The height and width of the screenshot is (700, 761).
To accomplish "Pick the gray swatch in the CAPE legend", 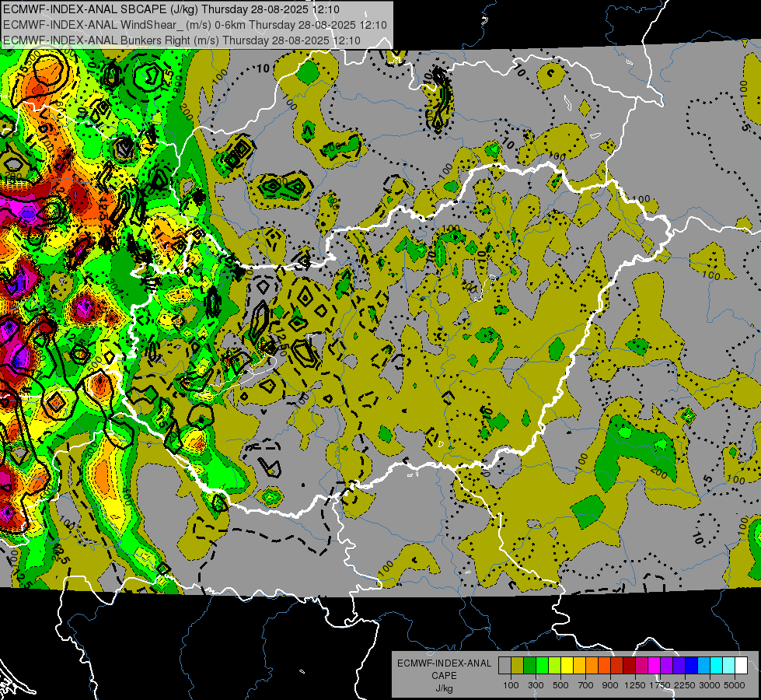I will tap(504, 665).
